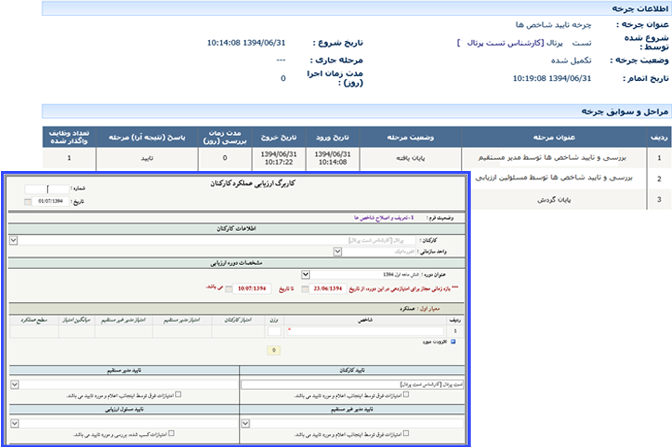672x447 pixels.
Task: Click the blue add-item icon (افزودن مورد)
Action: [453, 342]
